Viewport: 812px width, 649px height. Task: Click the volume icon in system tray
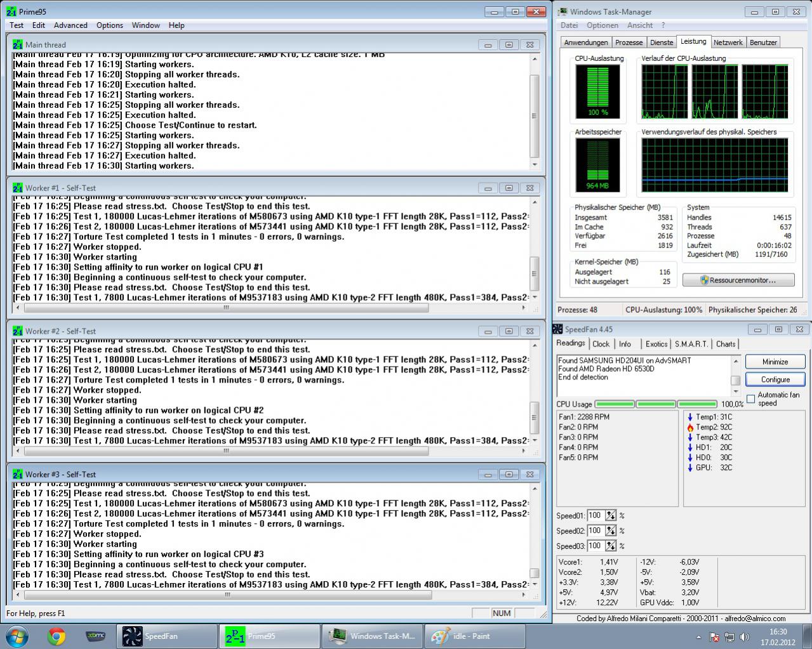pos(745,637)
